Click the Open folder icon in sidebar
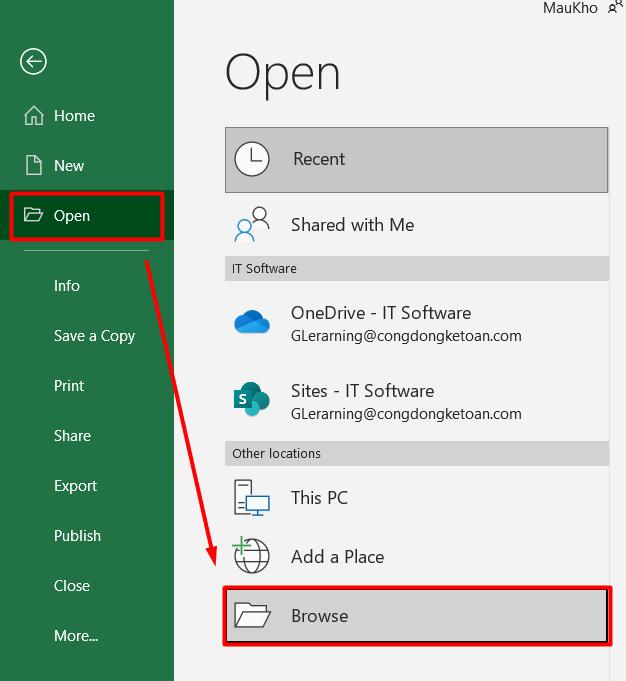 [33, 215]
